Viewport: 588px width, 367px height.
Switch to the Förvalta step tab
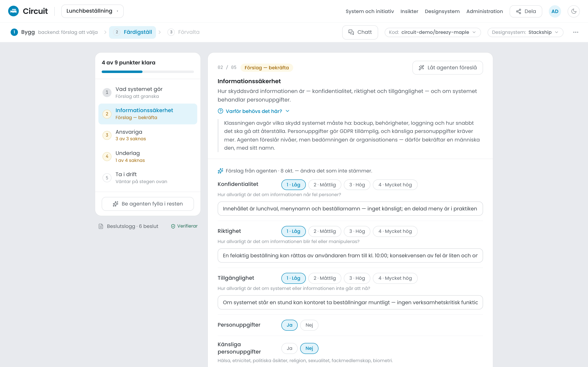pyautogui.click(x=184, y=32)
